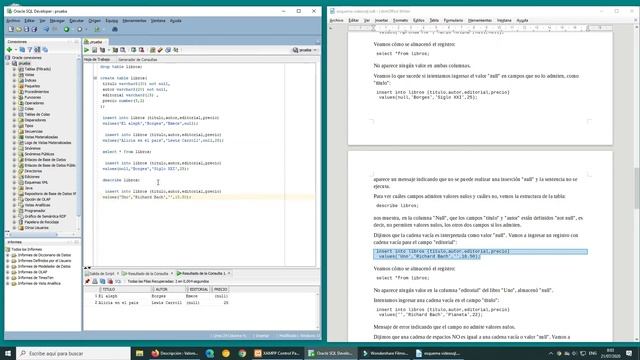Click the green Back navigation icon
Screen dimensions: 640x360
66,29
